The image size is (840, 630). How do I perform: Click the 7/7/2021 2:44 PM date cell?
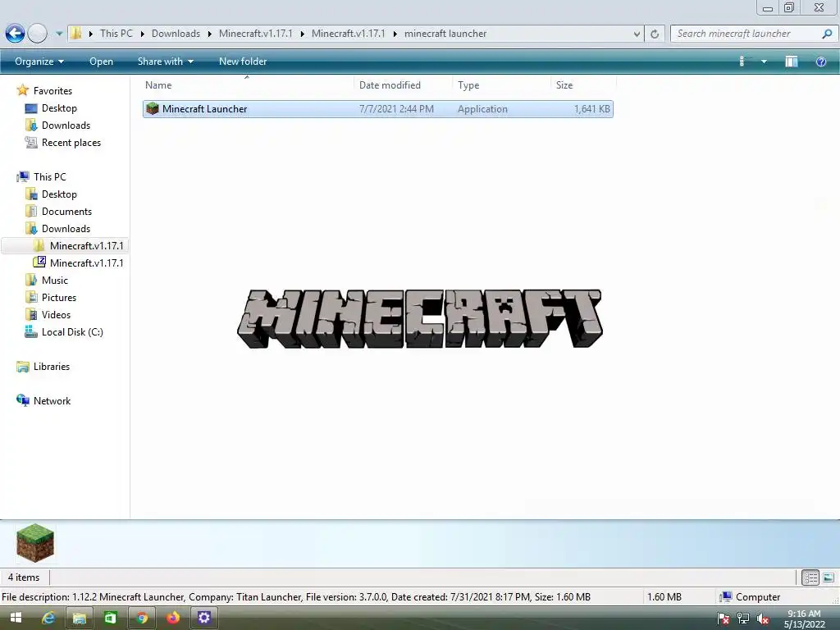396,109
